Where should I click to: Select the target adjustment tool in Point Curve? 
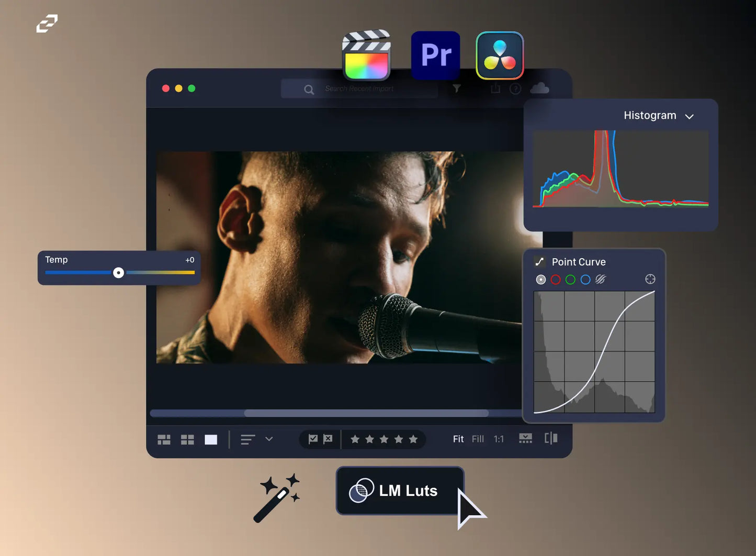click(x=650, y=279)
